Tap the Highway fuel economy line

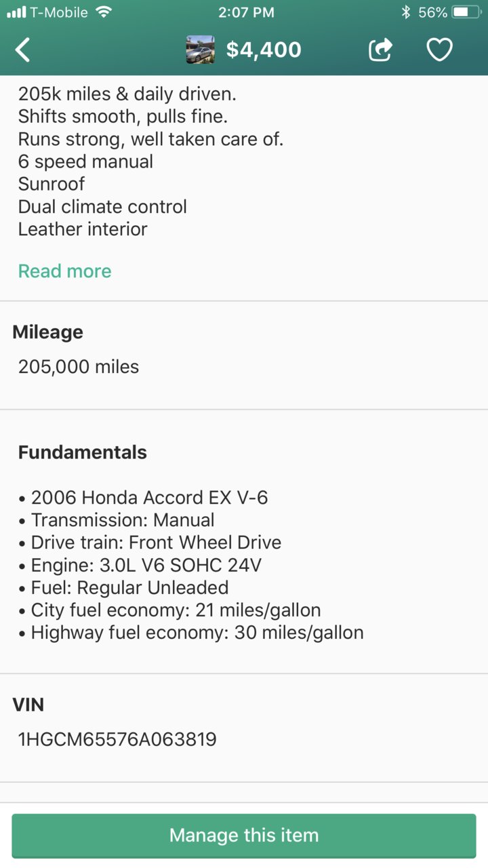point(191,633)
